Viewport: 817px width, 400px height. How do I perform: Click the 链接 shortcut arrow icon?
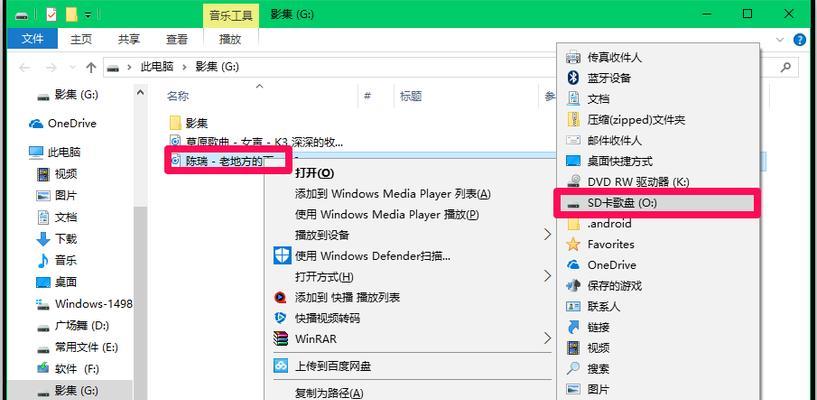pyautogui.click(x=573, y=327)
